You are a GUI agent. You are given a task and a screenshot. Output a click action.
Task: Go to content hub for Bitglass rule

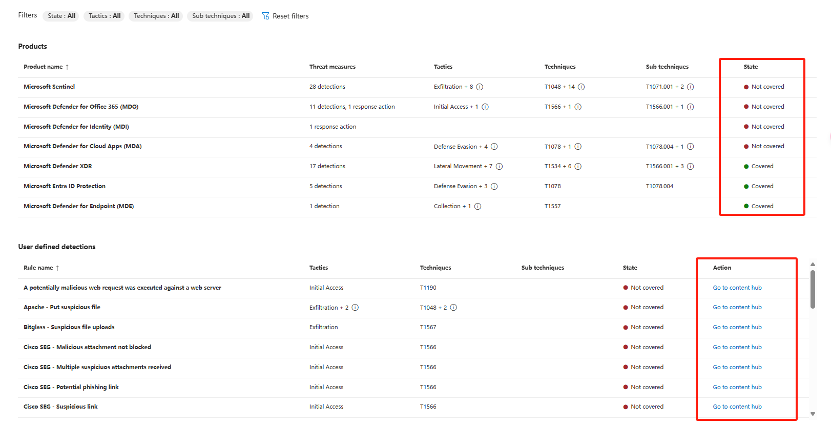click(x=737, y=327)
